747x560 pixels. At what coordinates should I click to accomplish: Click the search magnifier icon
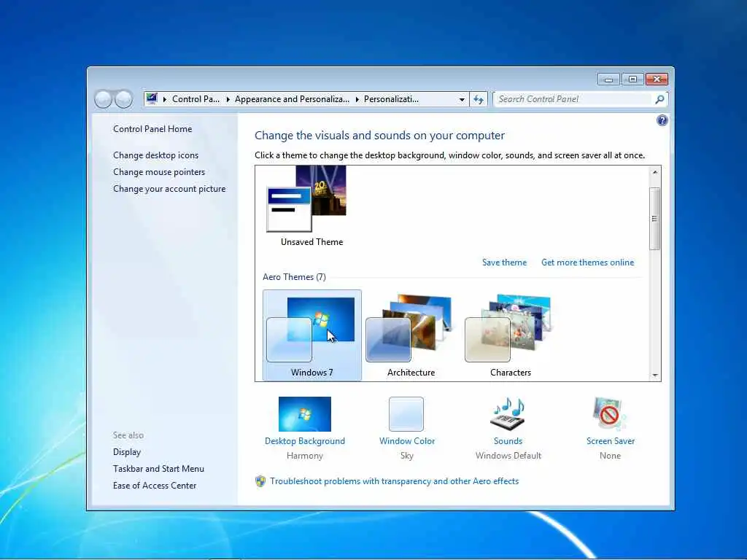(659, 99)
